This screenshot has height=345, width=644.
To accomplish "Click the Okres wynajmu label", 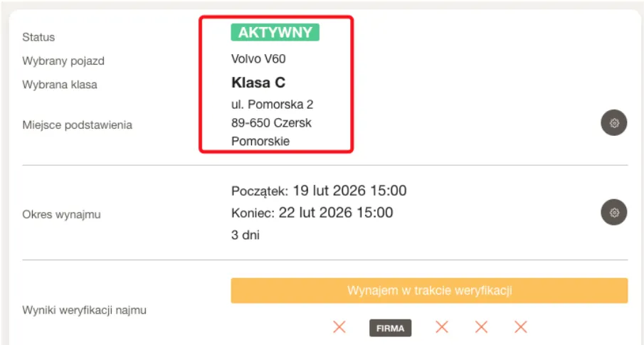I will click(61, 214).
